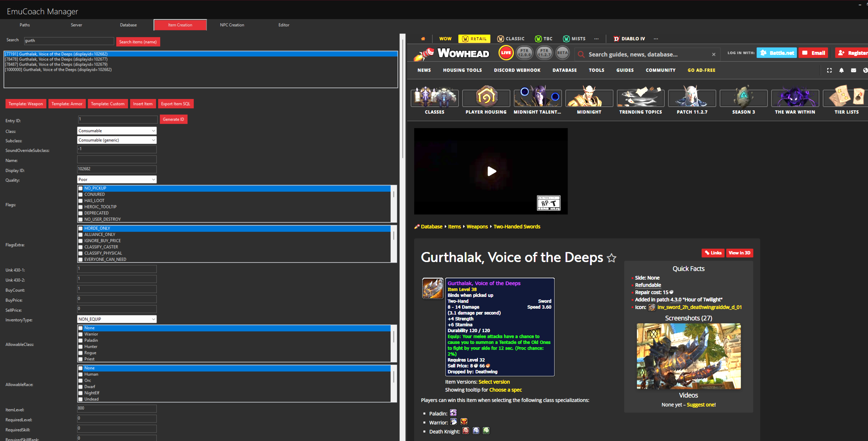This screenshot has width=868, height=441.
Task: Open the Quality dropdown showing Poor
Action: point(116,179)
